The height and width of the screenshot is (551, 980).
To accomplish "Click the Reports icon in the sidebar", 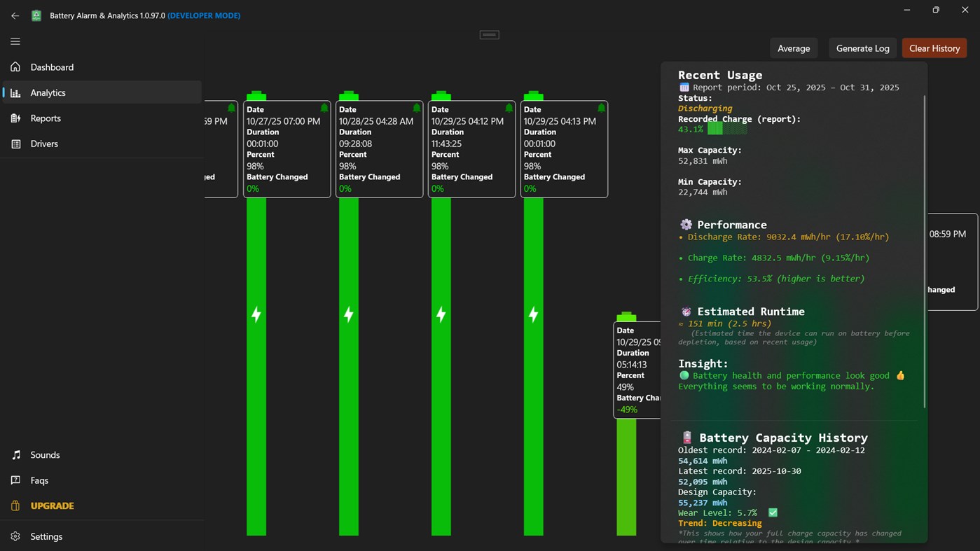I will click(x=15, y=118).
